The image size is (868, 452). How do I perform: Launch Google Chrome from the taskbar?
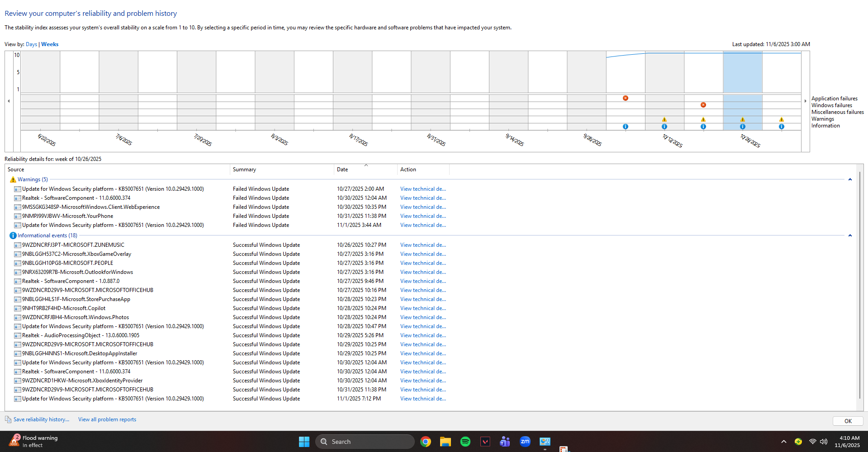pyautogui.click(x=425, y=441)
